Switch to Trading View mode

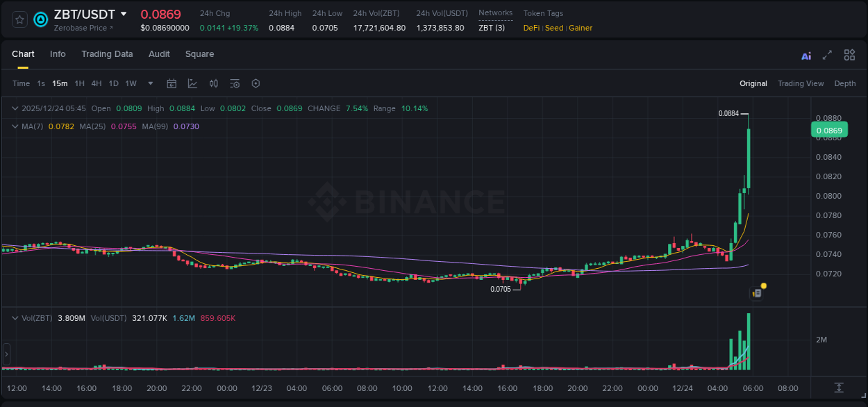pos(801,83)
